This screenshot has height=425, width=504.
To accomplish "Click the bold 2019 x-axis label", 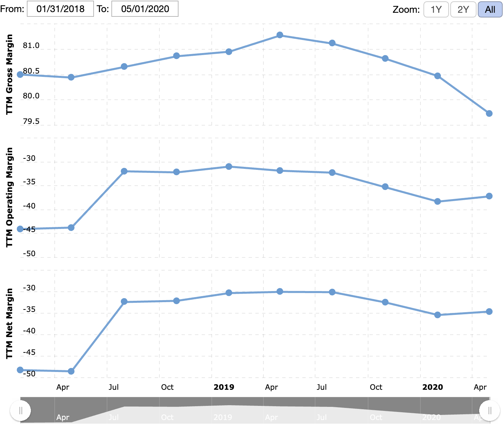I will point(224,387).
